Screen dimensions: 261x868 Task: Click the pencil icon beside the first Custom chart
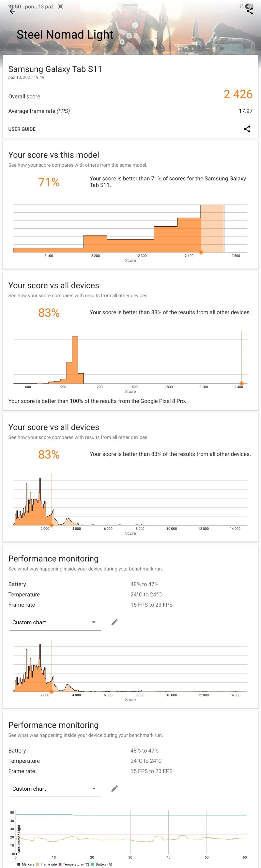click(115, 622)
